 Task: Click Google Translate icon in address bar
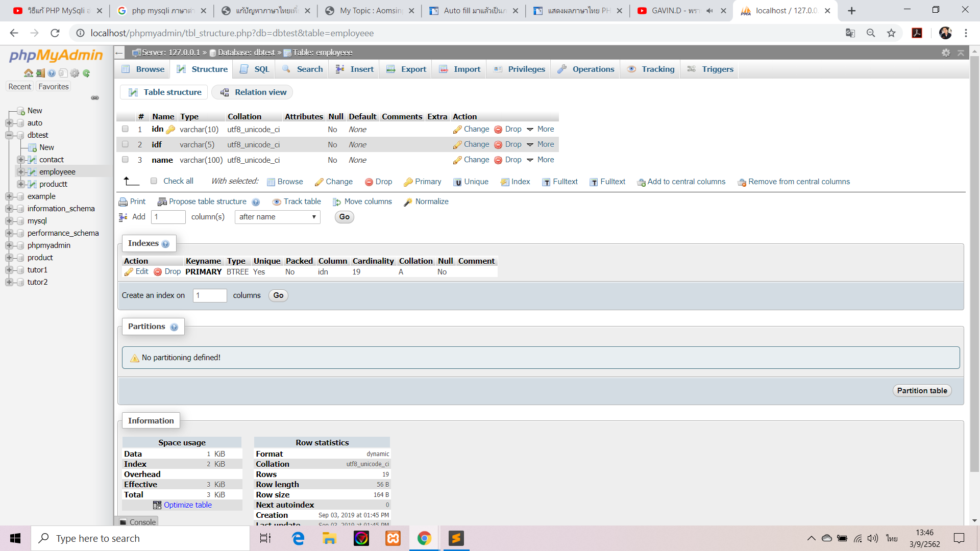850,33
